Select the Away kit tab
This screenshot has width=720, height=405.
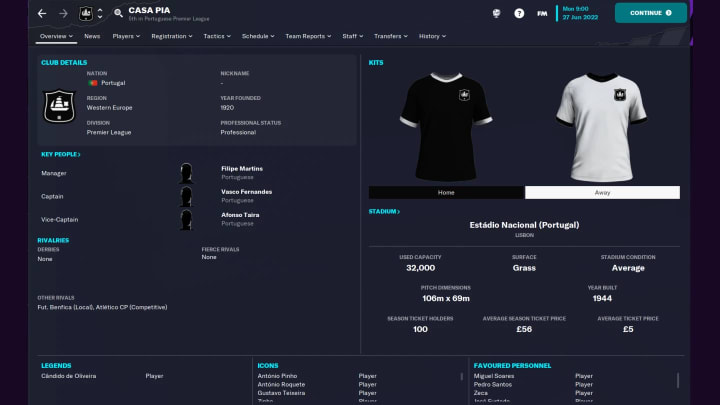[602, 192]
